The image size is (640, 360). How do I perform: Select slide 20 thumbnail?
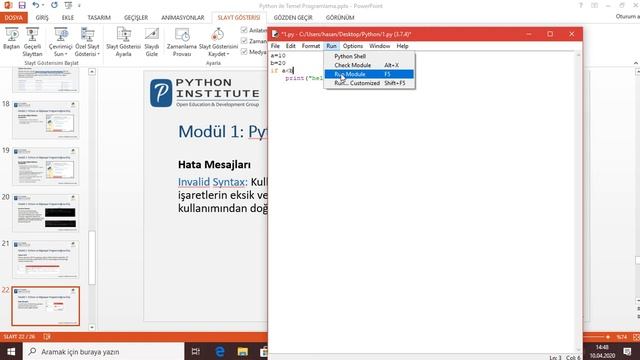pyautogui.click(x=45, y=213)
